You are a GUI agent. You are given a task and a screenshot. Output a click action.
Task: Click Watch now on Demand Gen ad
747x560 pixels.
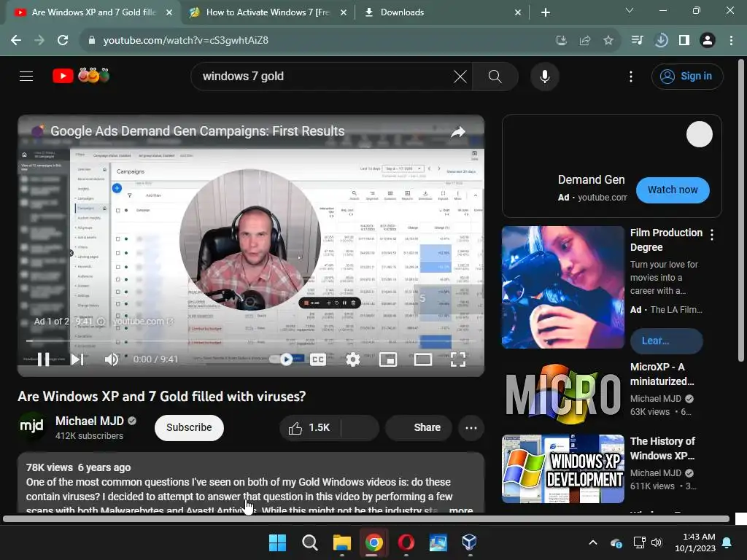673,190
